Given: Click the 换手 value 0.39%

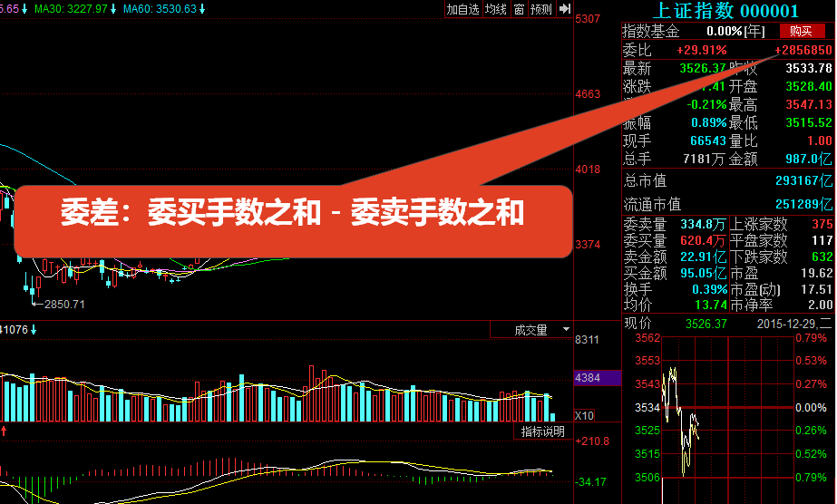Looking at the screenshot, I should click(710, 289).
